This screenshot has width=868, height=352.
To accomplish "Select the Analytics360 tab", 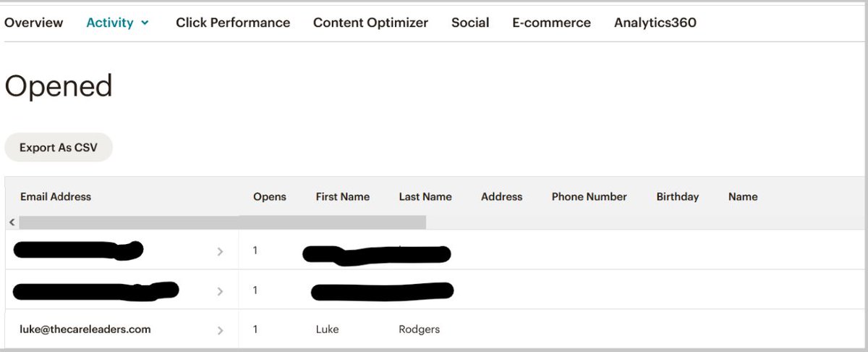I will pos(655,22).
